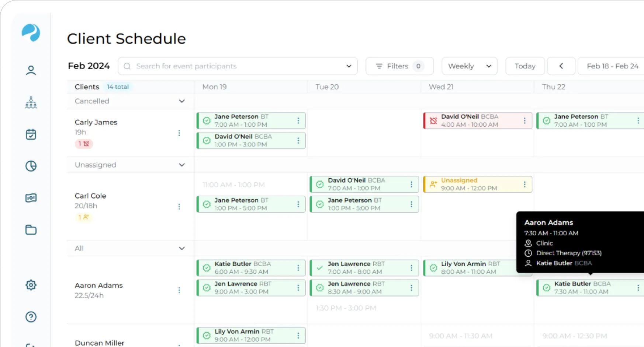Click the 14 total clients badge
644x347 pixels.
[118, 87]
